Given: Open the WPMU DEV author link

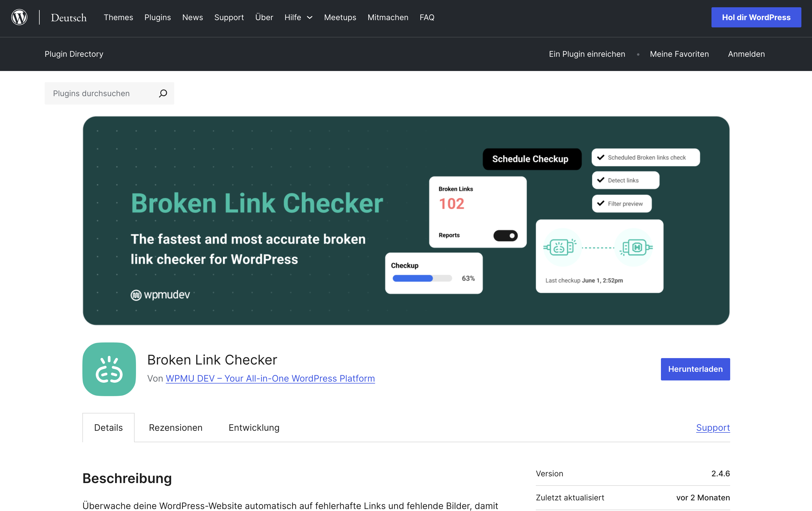Looking at the screenshot, I should click(270, 378).
